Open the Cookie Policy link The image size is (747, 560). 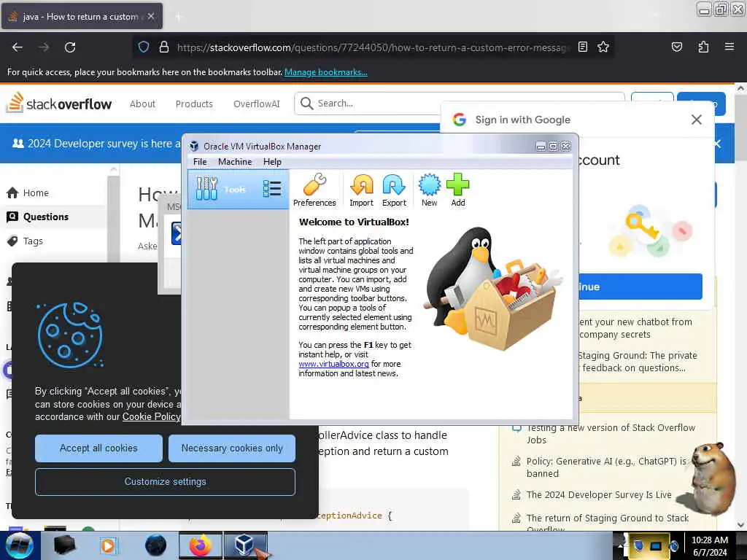[x=152, y=416]
